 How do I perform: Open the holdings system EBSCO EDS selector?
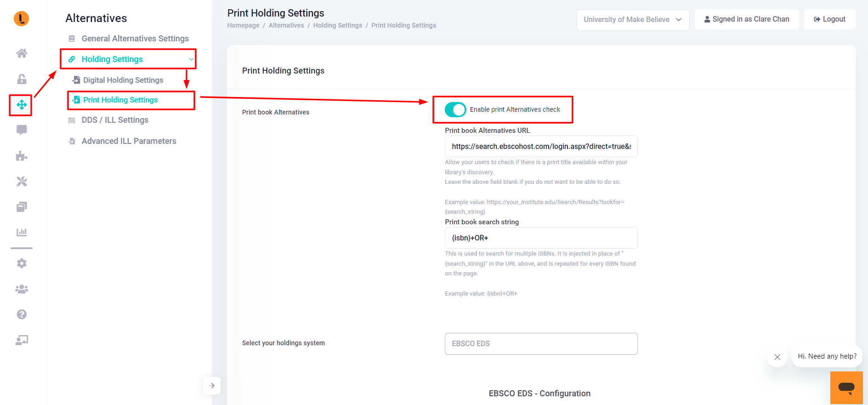541,344
